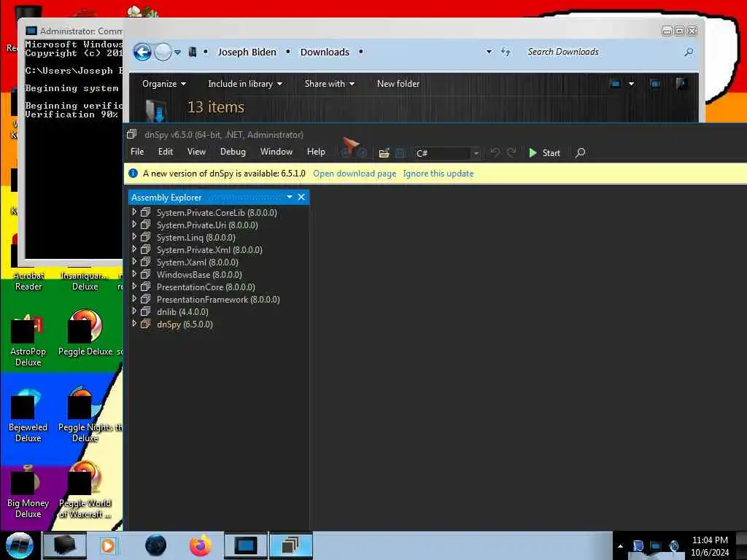
Task: Click the Search magnifier in dnSpy toolbar
Action: click(x=580, y=153)
